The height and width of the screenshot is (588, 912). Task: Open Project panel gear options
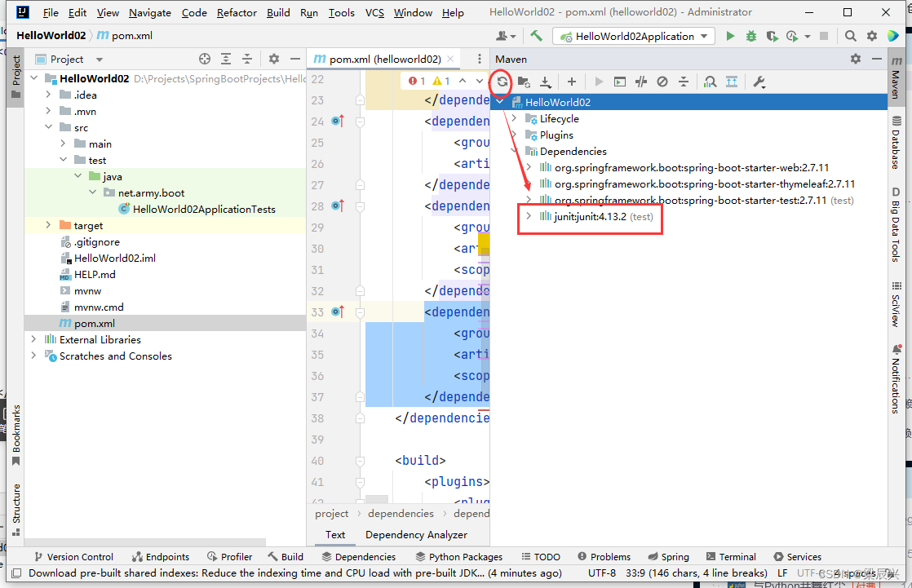coord(274,59)
